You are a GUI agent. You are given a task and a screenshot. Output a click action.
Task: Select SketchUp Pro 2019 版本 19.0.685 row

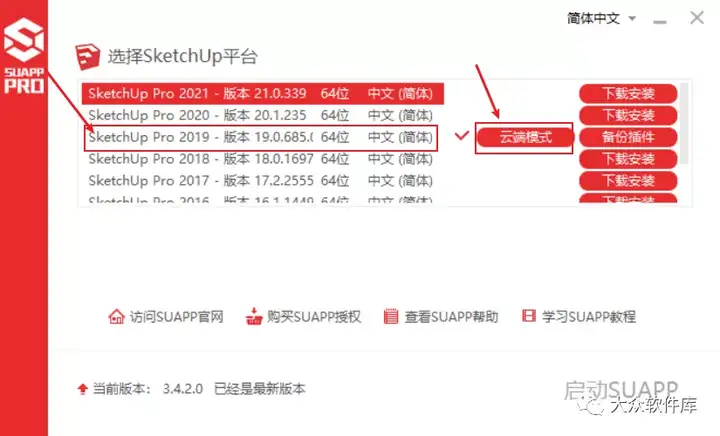pyautogui.click(x=262, y=137)
